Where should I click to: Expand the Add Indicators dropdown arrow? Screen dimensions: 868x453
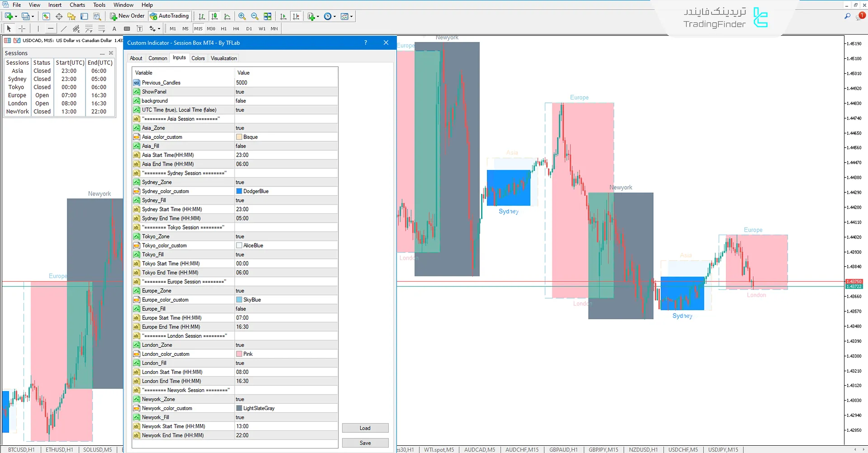pos(317,16)
